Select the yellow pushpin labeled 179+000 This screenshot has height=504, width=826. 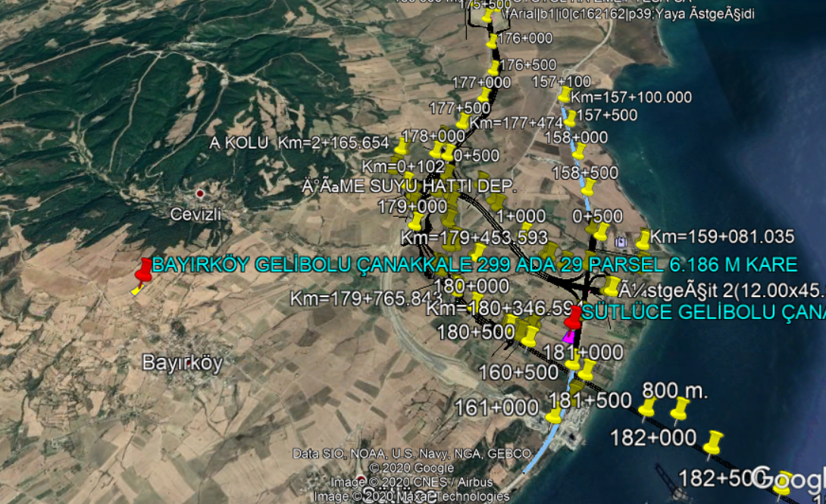point(416,221)
